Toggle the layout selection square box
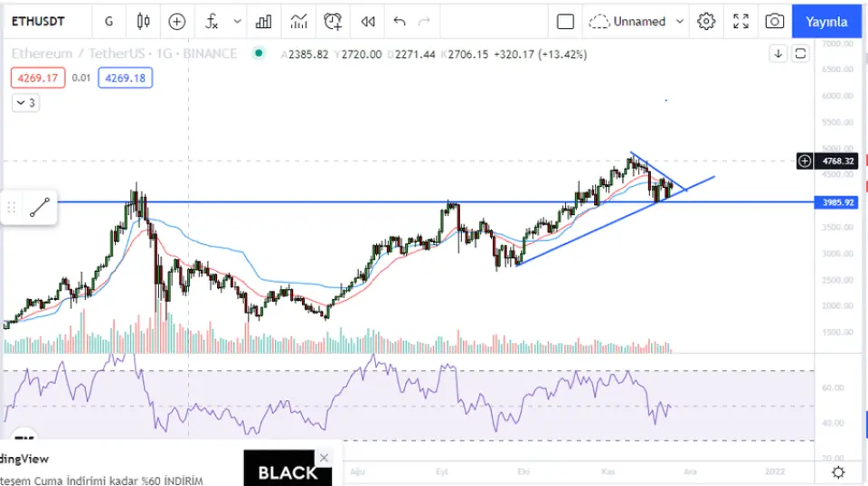The image size is (868, 486). point(565,21)
